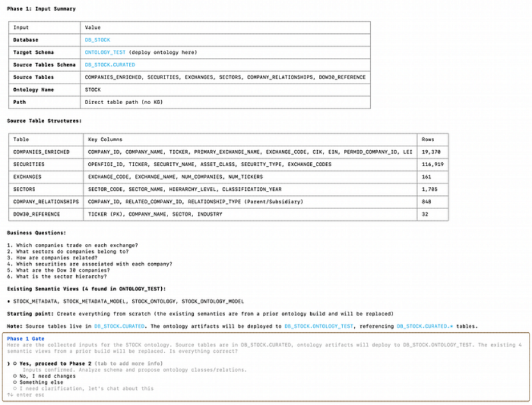Select the "Yes, proceed to Phase 2" option
Screen dimensions: 532x405
click(x=56, y=363)
